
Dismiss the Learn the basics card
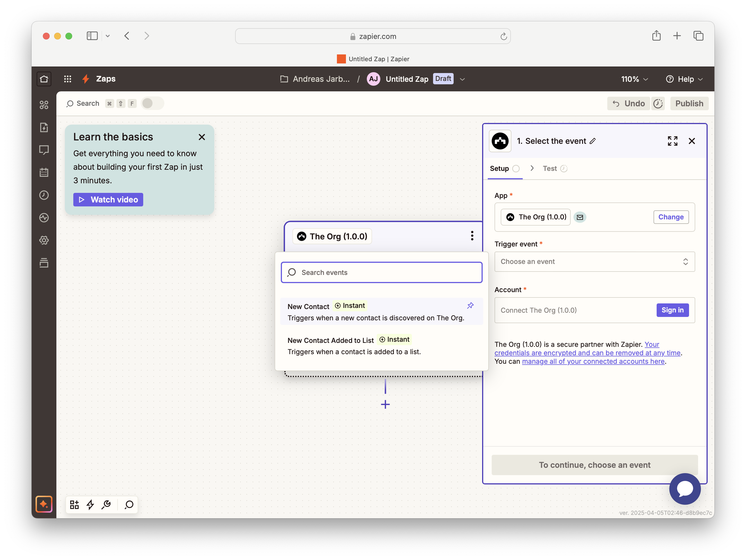pyautogui.click(x=202, y=137)
